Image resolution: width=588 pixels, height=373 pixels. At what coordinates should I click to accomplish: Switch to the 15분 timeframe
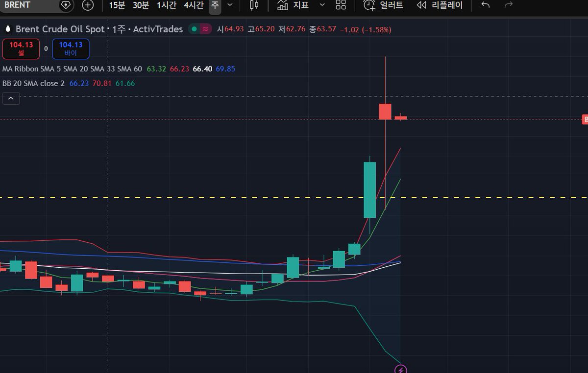click(x=117, y=6)
